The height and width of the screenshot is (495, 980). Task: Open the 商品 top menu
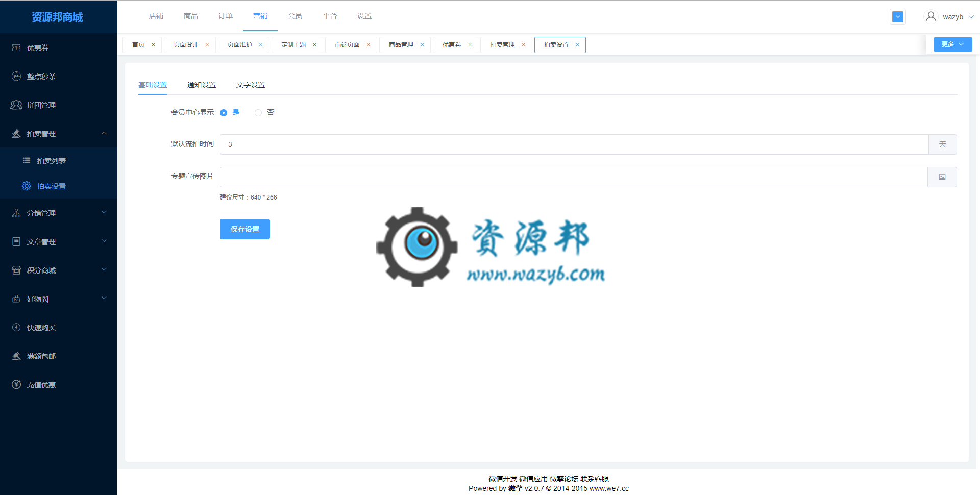(x=191, y=16)
